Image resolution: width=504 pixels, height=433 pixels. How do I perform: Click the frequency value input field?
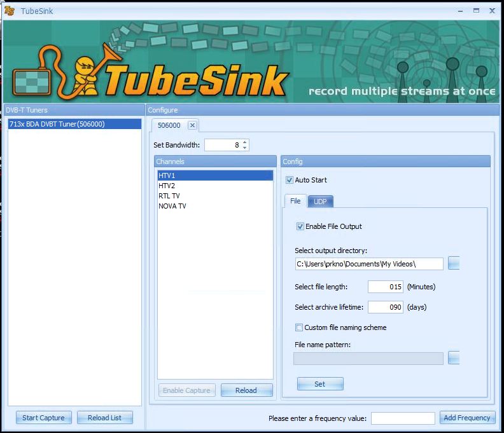click(x=403, y=418)
